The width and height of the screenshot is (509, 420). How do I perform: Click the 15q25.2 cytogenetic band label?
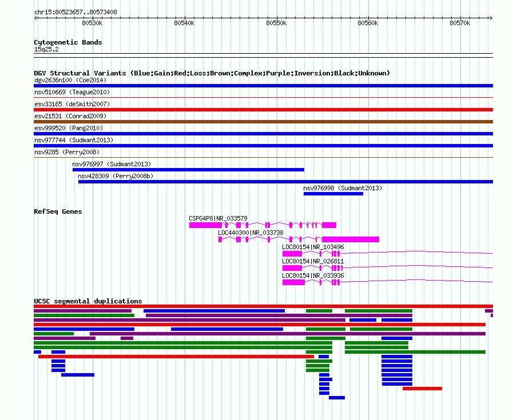pos(46,49)
